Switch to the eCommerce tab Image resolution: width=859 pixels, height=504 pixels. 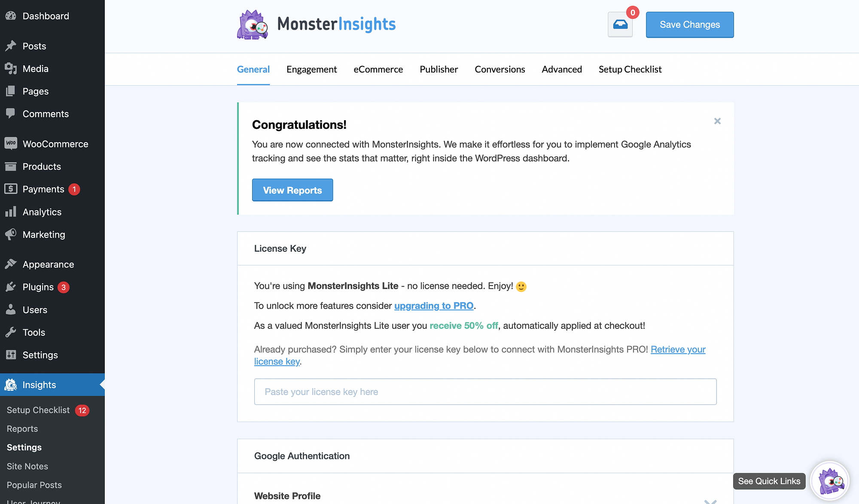tap(378, 69)
